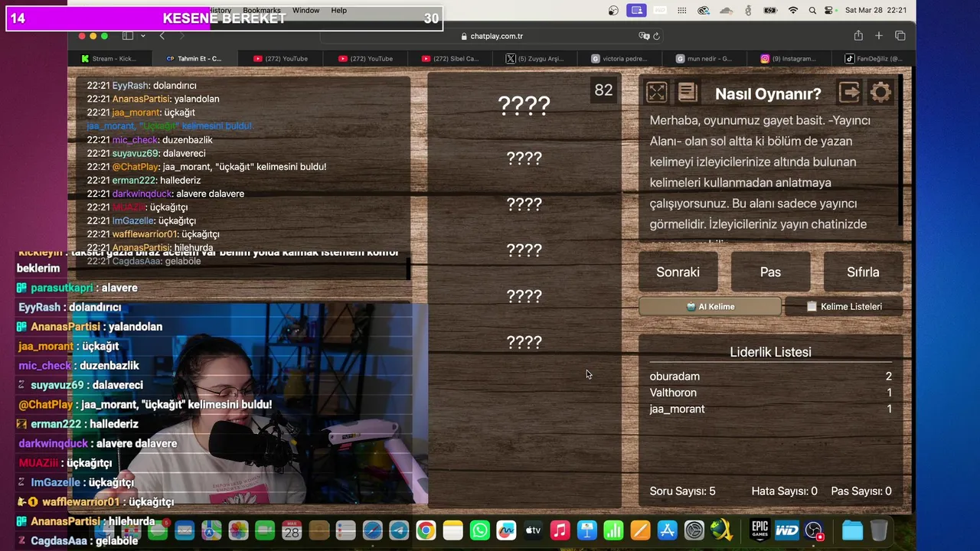Screen dimensions: 980x551
Task: Click the translate icon in address bar
Action: click(644, 36)
